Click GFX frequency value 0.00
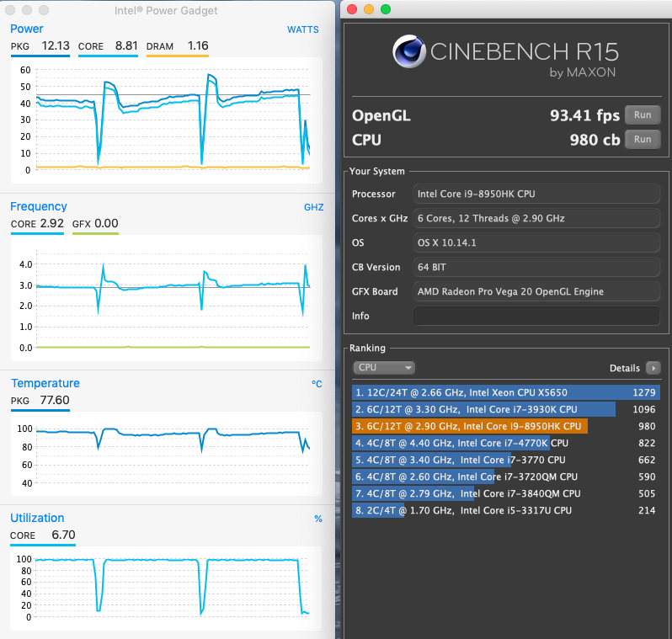This screenshot has width=672, height=639. pos(106,223)
